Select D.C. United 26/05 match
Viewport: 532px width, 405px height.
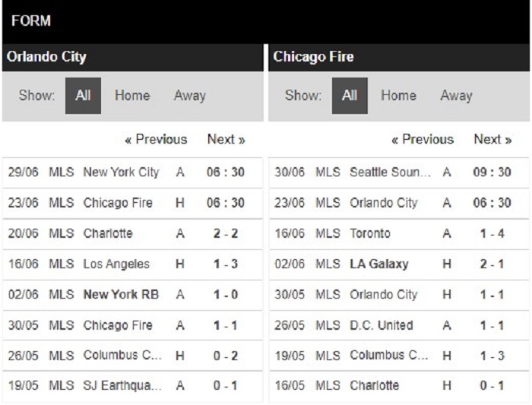[x=399, y=326]
